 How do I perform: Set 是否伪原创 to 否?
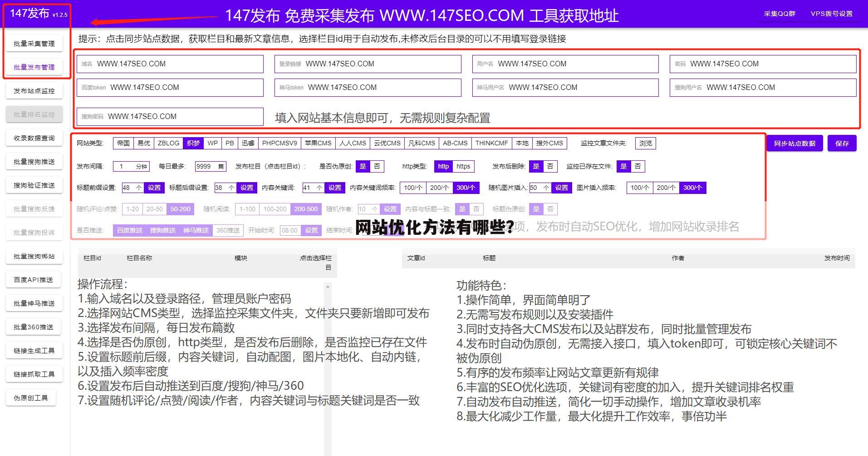[377, 167]
